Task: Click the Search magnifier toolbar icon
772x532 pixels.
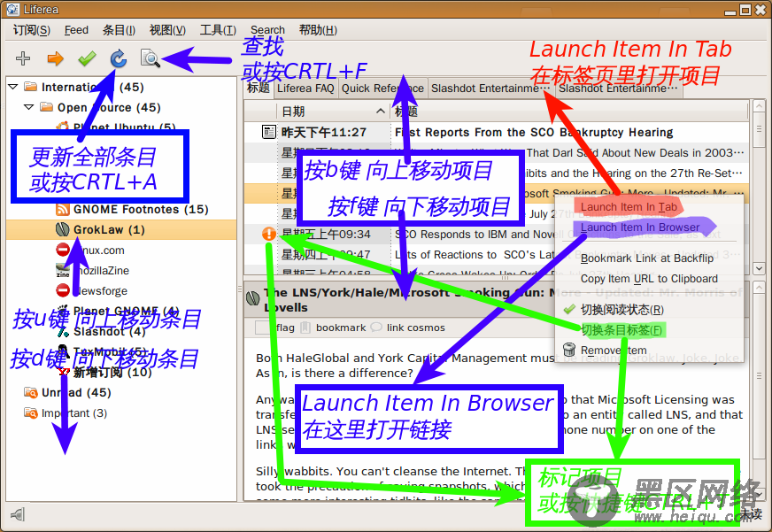Action: [151, 58]
